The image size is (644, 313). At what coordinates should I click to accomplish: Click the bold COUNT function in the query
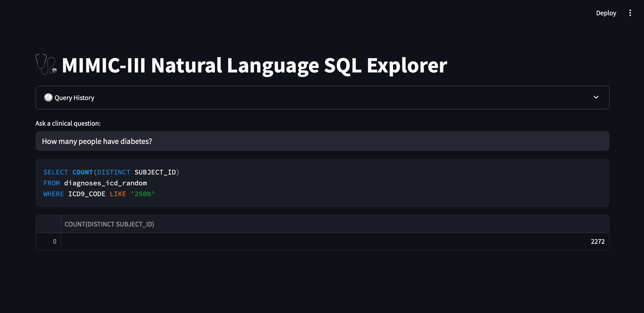pos(83,172)
